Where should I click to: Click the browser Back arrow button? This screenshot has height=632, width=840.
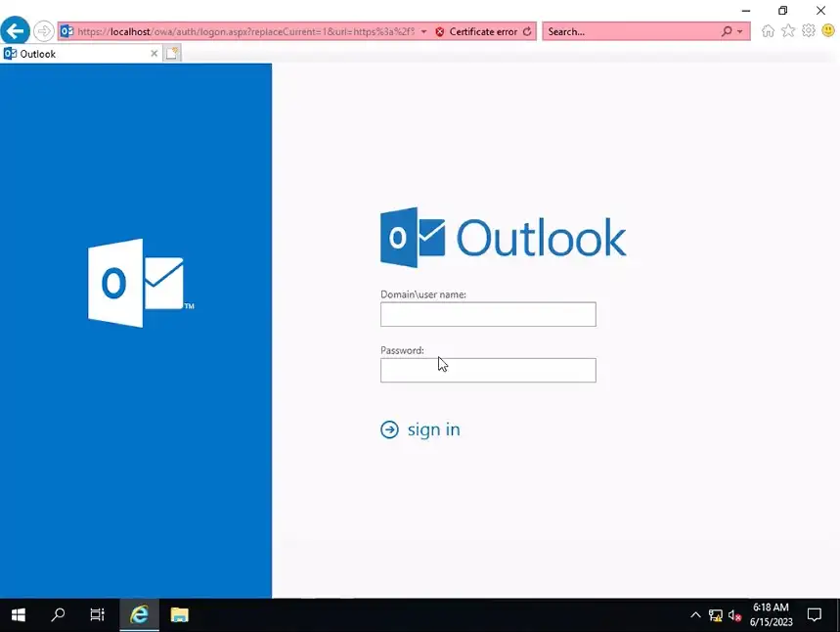click(16, 31)
